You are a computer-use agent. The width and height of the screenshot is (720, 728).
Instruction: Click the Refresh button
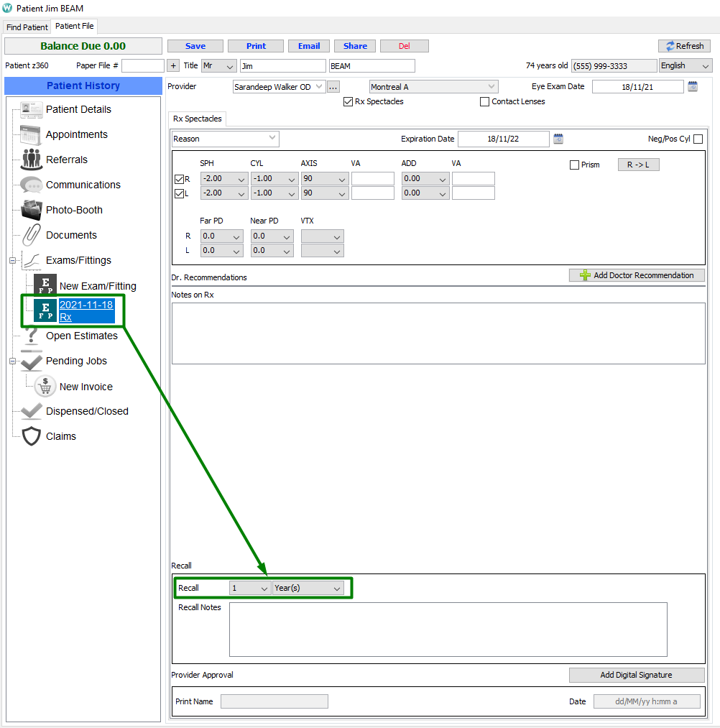(x=684, y=46)
